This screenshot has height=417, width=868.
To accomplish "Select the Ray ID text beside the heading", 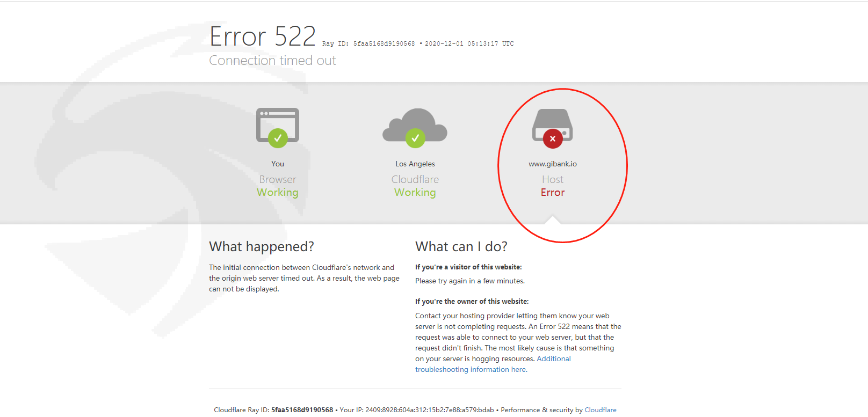I will point(368,44).
